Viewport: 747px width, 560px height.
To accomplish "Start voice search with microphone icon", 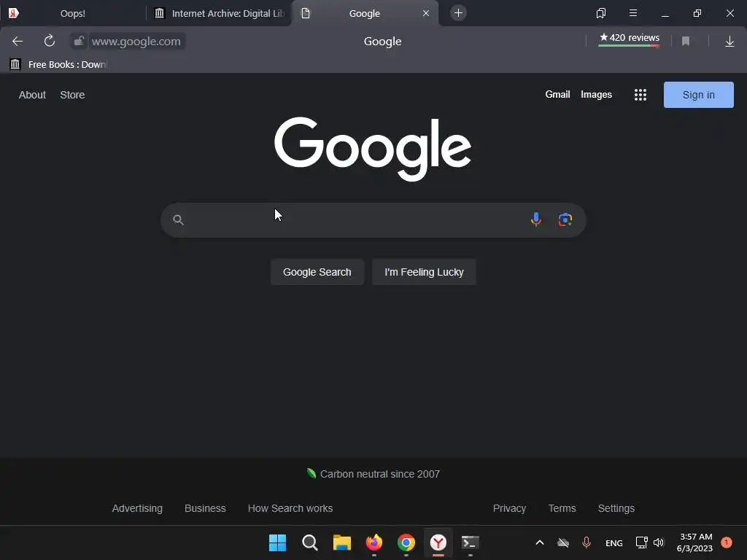I will 536,219.
